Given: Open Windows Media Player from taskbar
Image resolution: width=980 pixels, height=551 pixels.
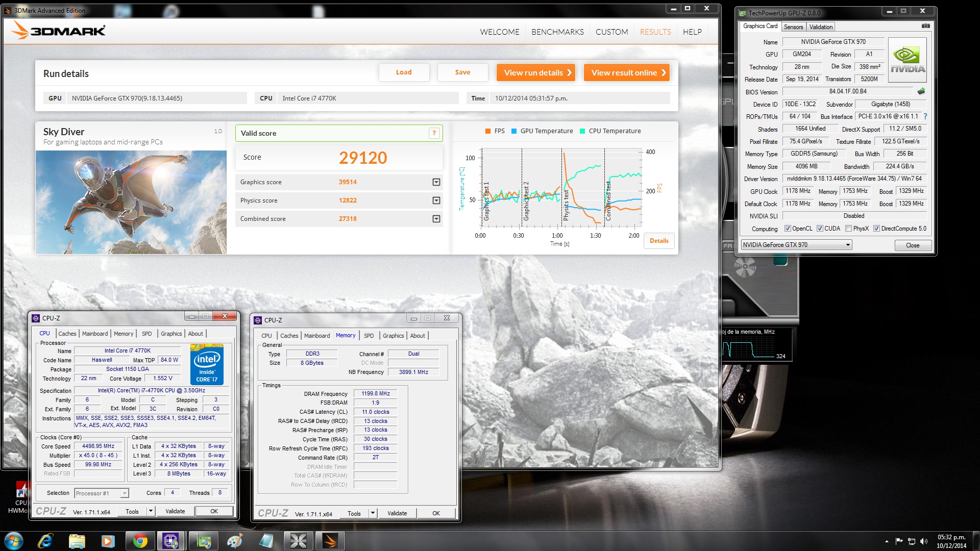Looking at the screenshot, I should [108, 541].
